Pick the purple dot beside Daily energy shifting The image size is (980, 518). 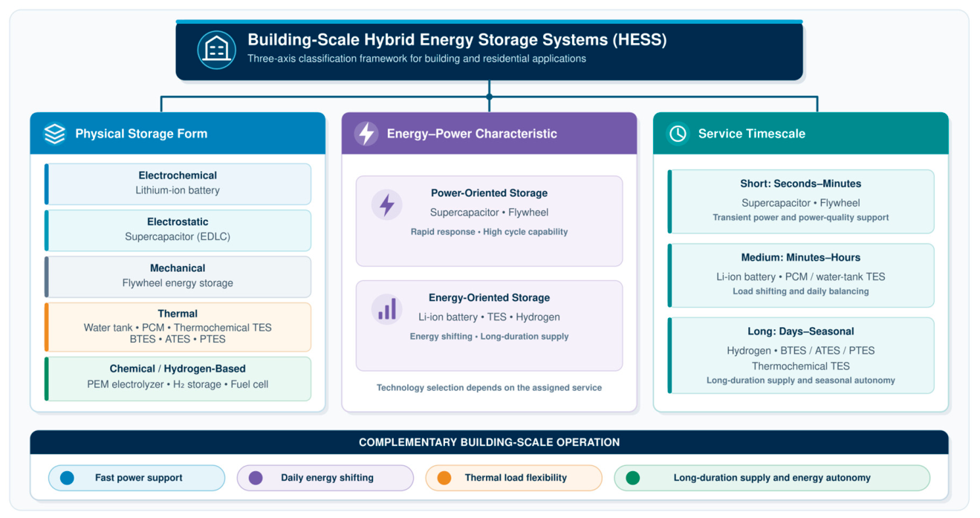(x=256, y=478)
